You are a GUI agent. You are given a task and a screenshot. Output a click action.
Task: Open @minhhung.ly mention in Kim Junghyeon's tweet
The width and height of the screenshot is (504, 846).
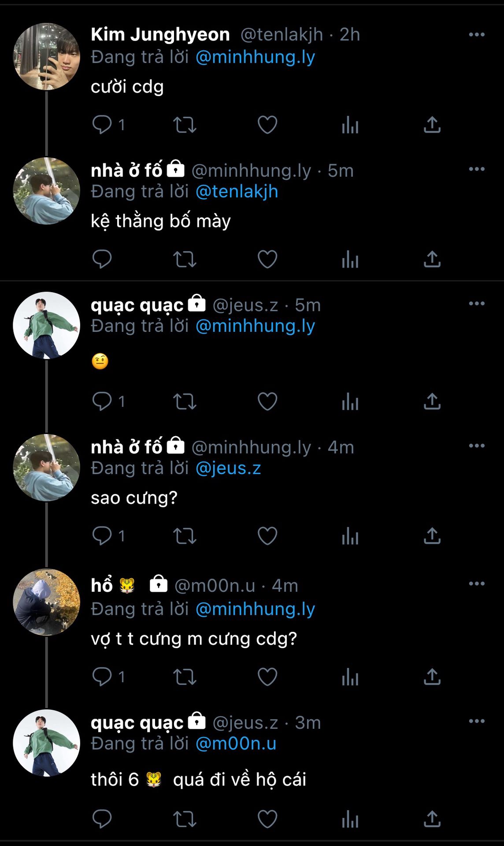(x=255, y=57)
